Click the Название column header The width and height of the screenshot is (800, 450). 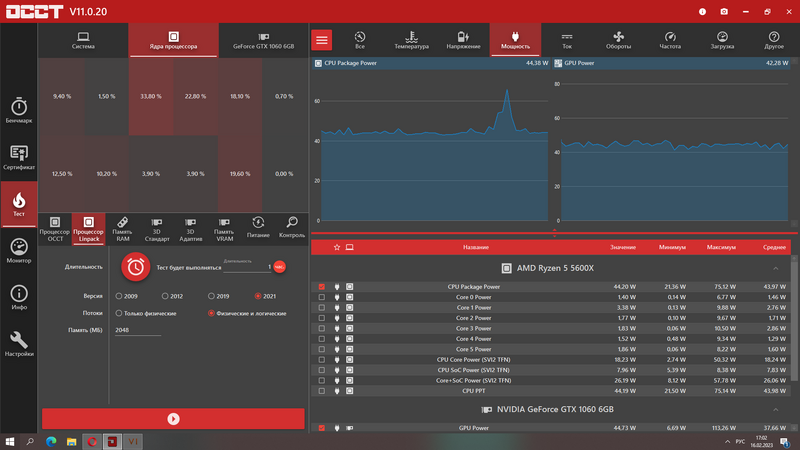(x=476, y=247)
